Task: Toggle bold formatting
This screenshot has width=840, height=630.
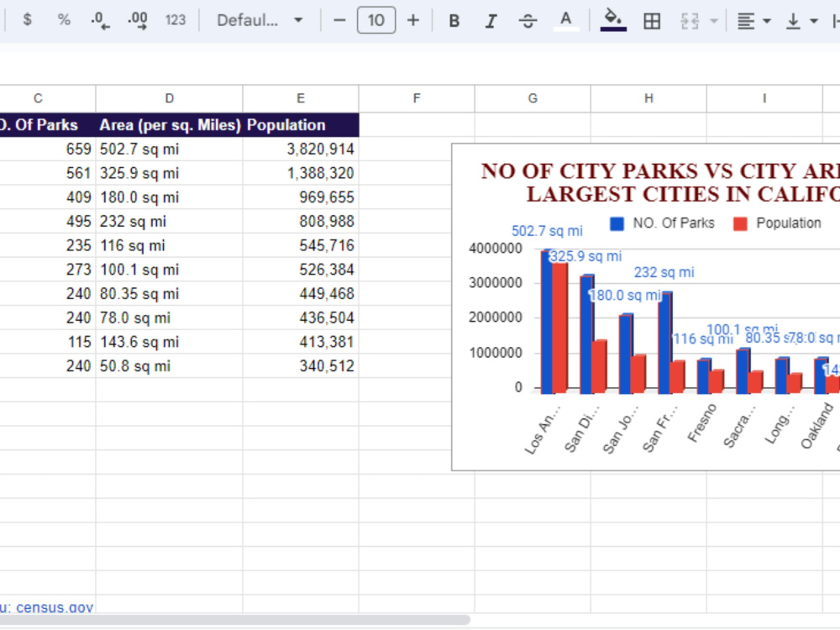Action: pyautogui.click(x=454, y=20)
